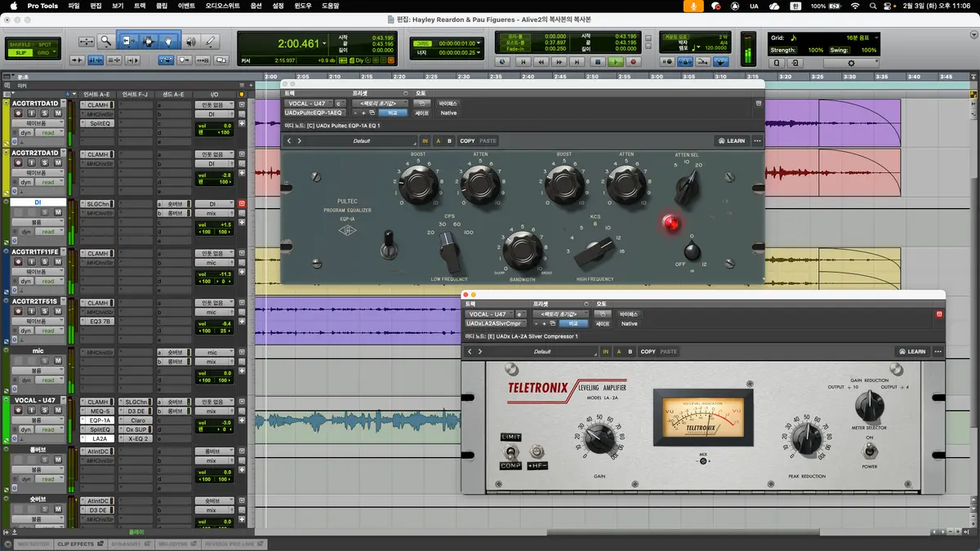Click the main counter time display
Screen dimensions: 980x551
click(x=299, y=43)
